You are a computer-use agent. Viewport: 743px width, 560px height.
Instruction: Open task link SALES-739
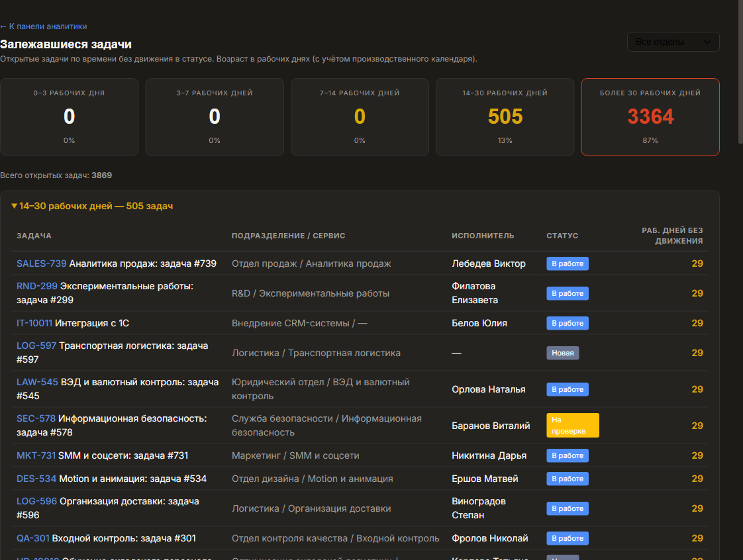click(x=42, y=263)
